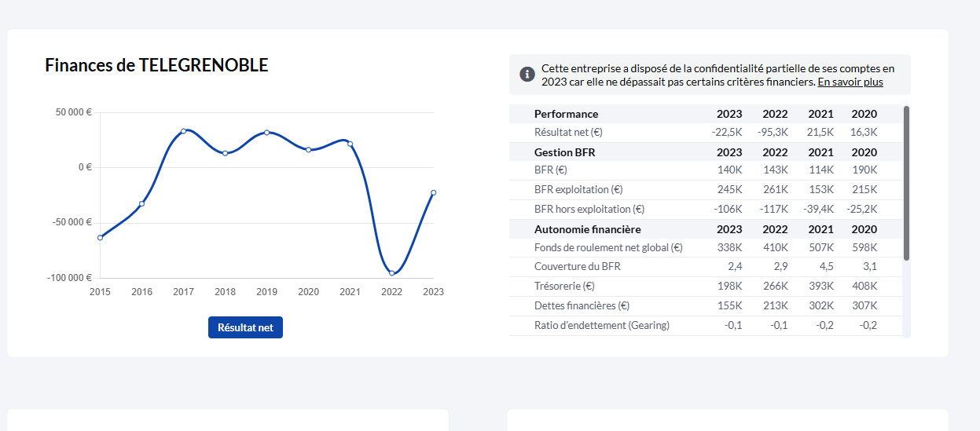The image size is (980, 431).
Task: Click the Résultat net (€) row label
Action: pos(568,133)
